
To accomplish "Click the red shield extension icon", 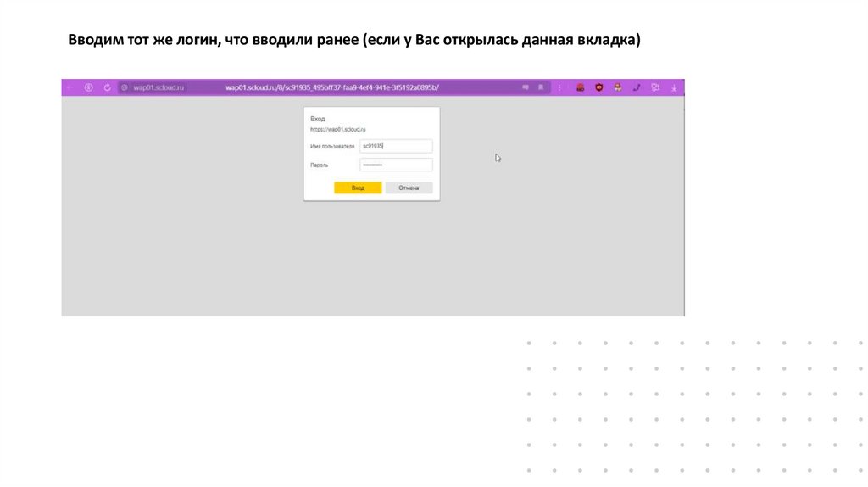I will pyautogui.click(x=599, y=87).
